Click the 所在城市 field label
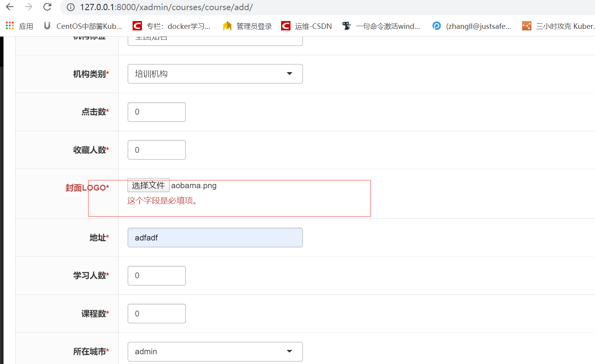This screenshot has width=595, height=364. [91, 352]
